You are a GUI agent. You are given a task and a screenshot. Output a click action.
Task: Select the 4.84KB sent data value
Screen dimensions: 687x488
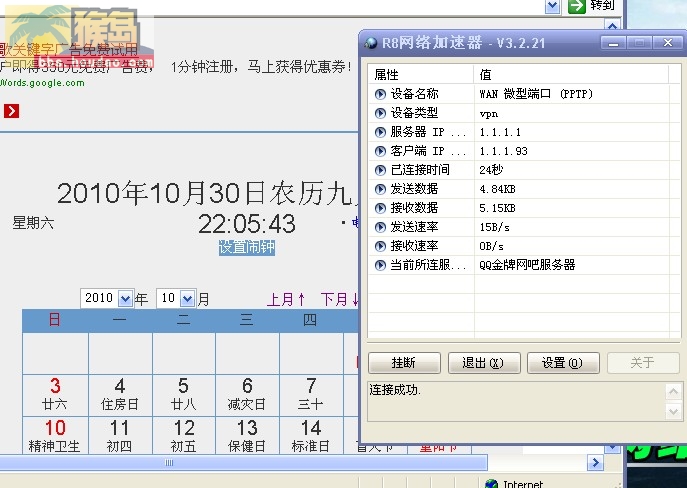(x=497, y=189)
